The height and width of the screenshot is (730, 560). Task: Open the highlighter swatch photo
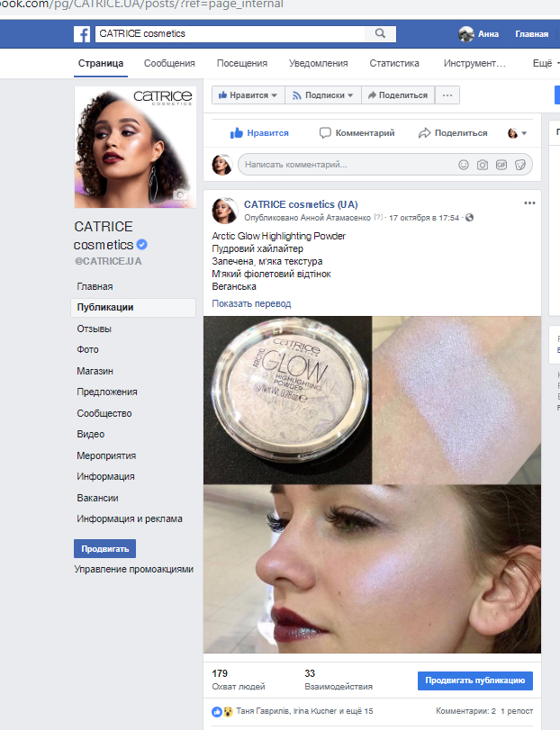click(456, 401)
